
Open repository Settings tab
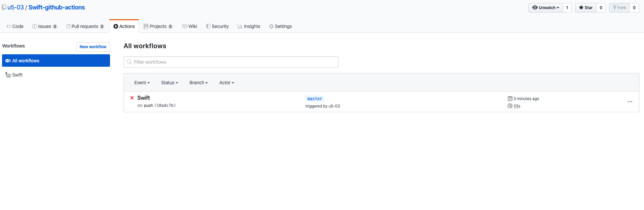(x=280, y=26)
